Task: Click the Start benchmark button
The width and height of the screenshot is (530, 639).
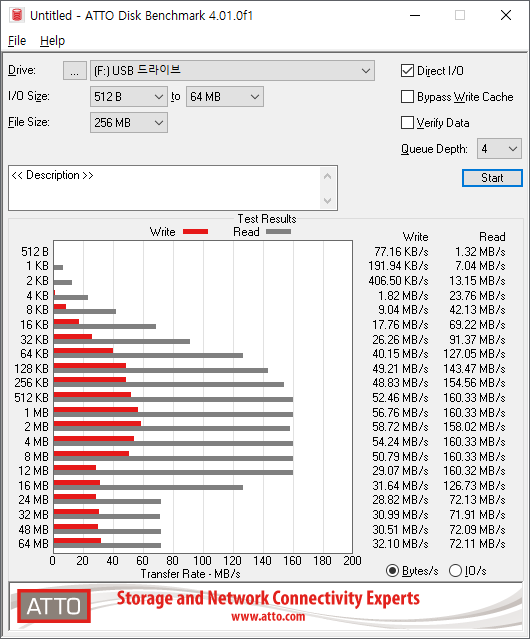Action: point(492,178)
